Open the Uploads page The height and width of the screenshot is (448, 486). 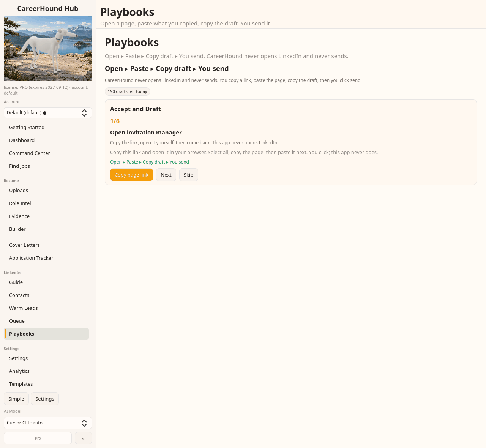(x=46, y=190)
